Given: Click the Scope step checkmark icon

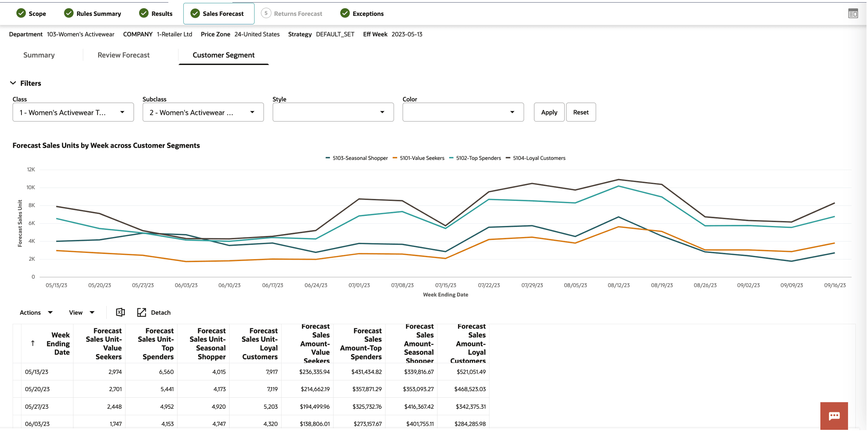Looking at the screenshot, I should coord(21,14).
